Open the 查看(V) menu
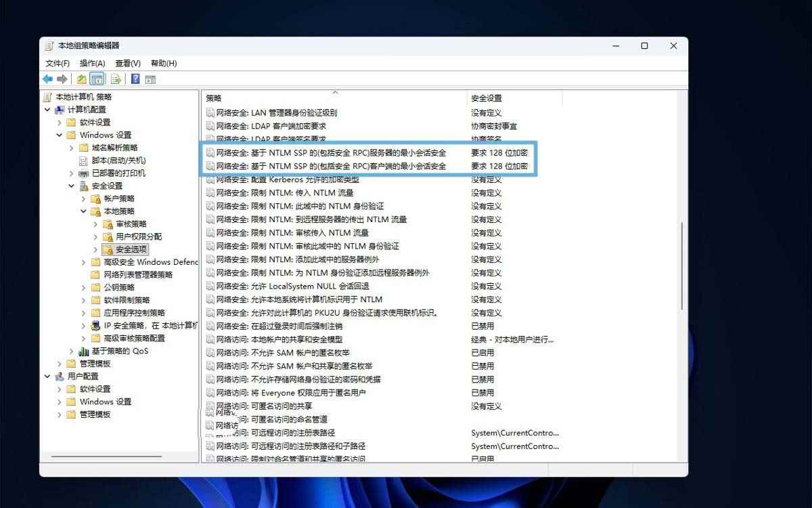This screenshot has height=508, width=812. click(128, 63)
